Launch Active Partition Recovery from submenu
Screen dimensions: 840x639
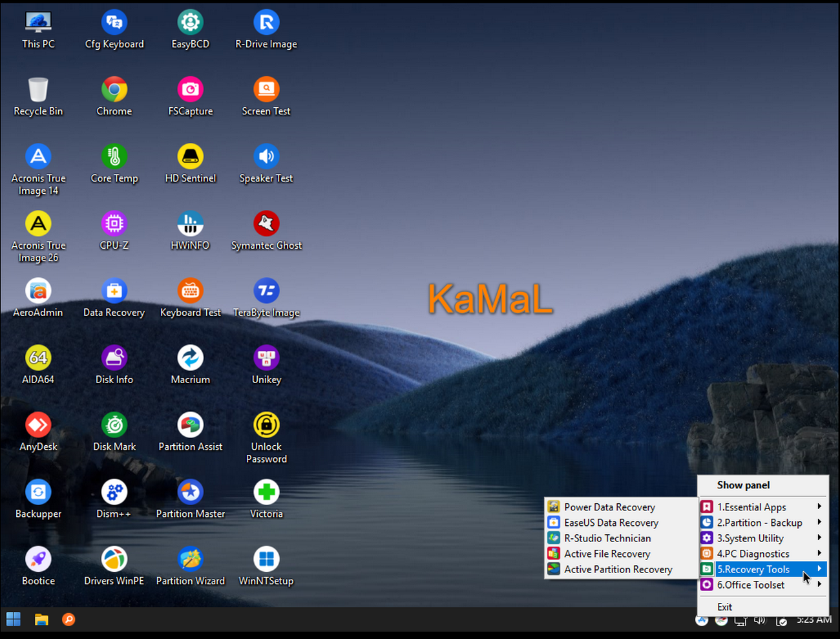621,569
